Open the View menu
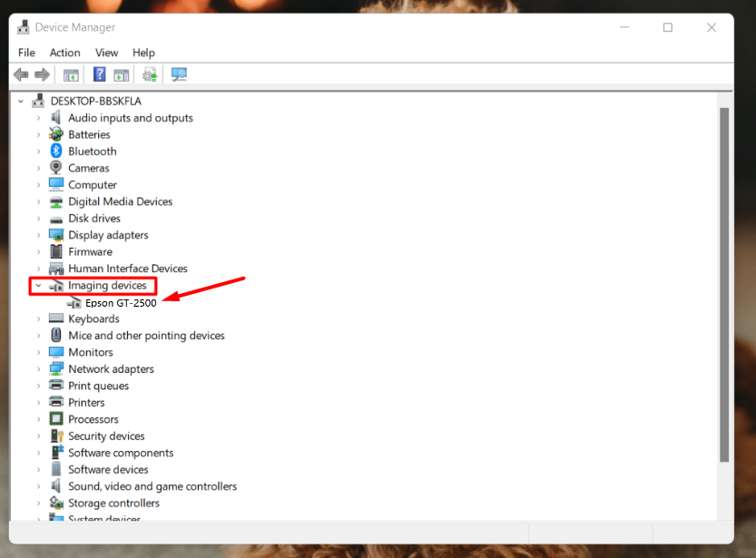Image resolution: width=756 pixels, height=558 pixels. [106, 53]
